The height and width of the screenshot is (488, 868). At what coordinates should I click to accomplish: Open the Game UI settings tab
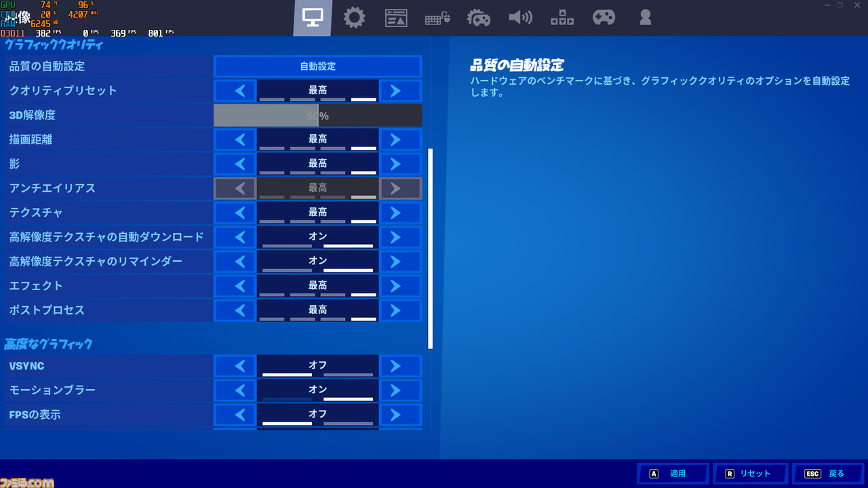tap(396, 18)
